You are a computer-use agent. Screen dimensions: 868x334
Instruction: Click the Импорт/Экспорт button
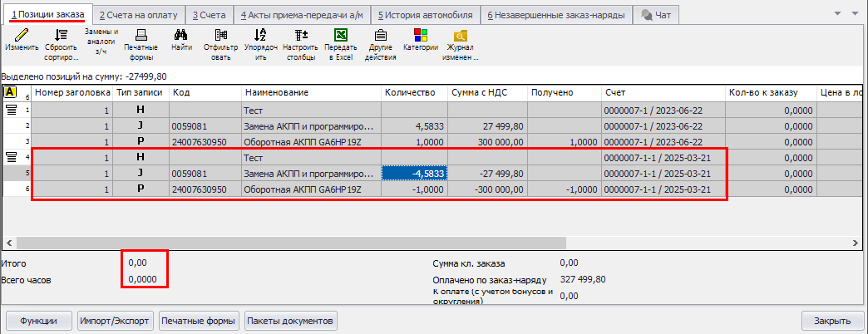pos(115,321)
